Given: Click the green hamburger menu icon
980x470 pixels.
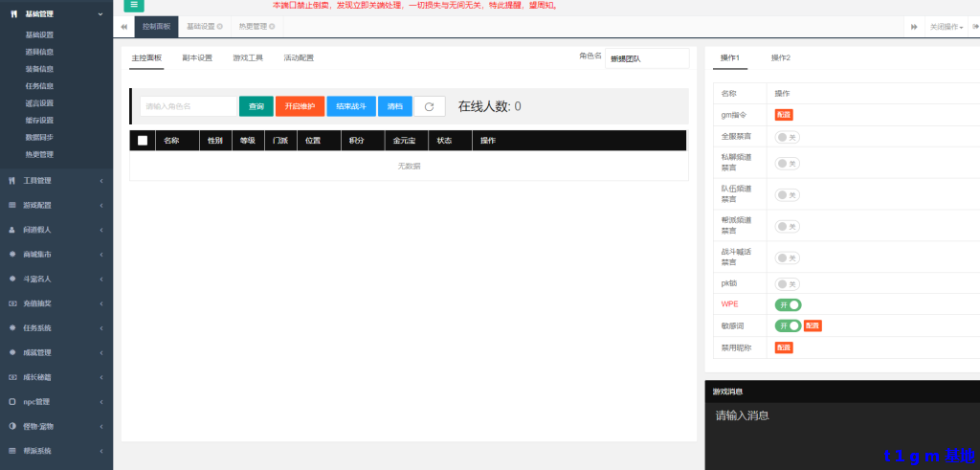Looking at the screenshot, I should (135, 6).
